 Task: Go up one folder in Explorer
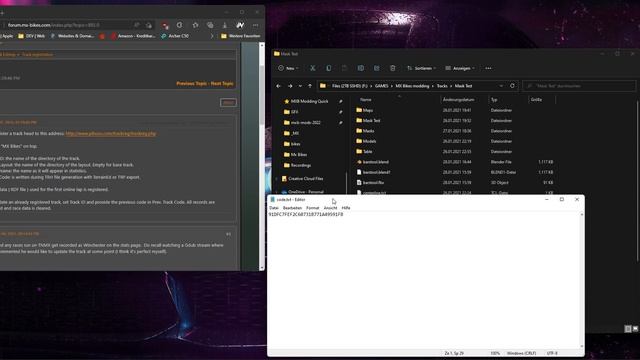[310, 86]
